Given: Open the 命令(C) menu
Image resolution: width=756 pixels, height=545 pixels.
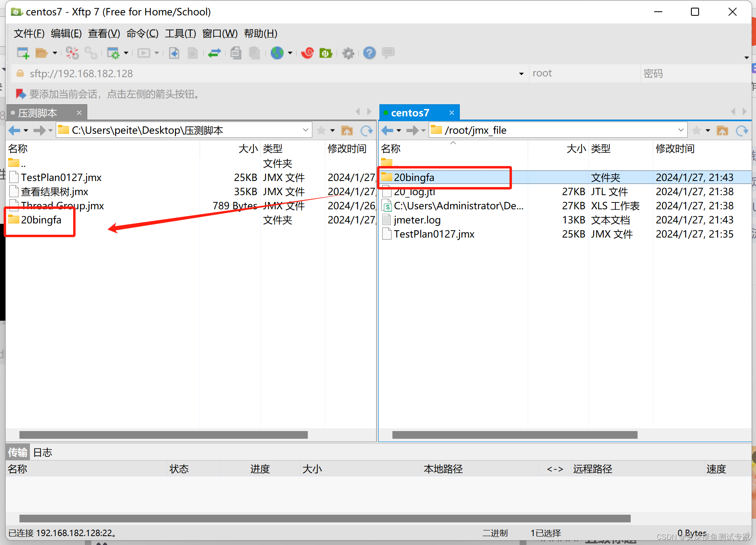Looking at the screenshot, I should click(142, 34).
